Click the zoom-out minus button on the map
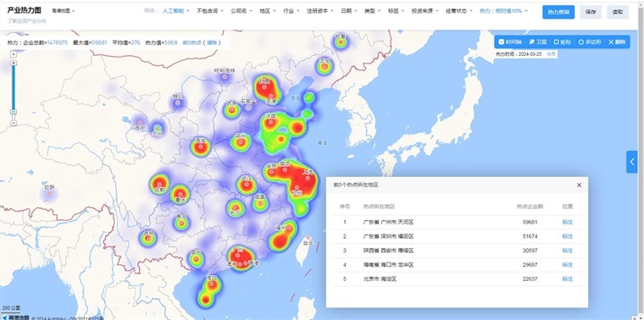The height and width of the screenshot is (320, 644). [14, 123]
